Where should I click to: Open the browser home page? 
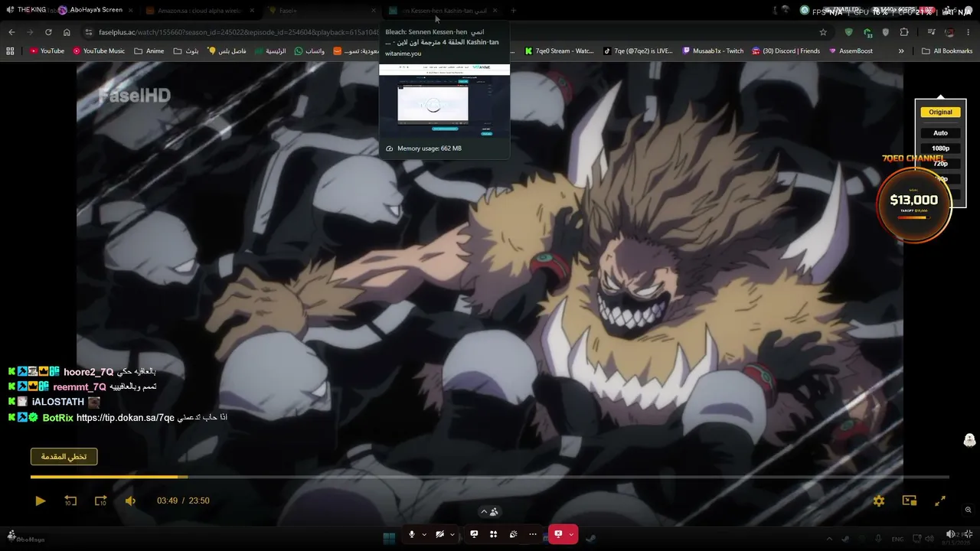[x=67, y=32]
